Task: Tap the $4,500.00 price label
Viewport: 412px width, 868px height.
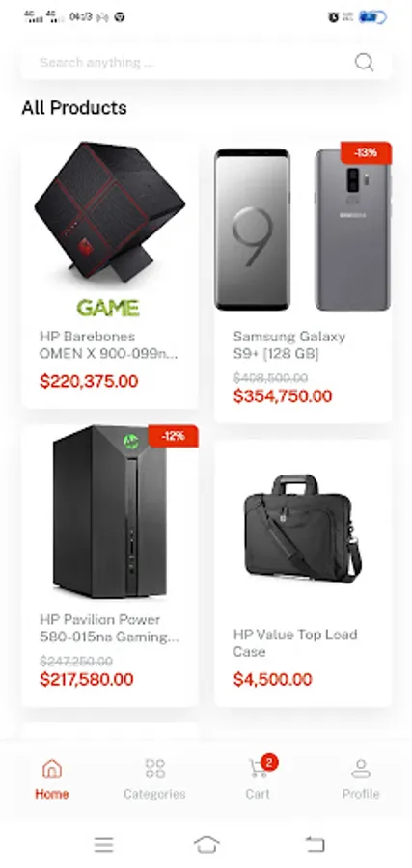Action: click(x=272, y=679)
